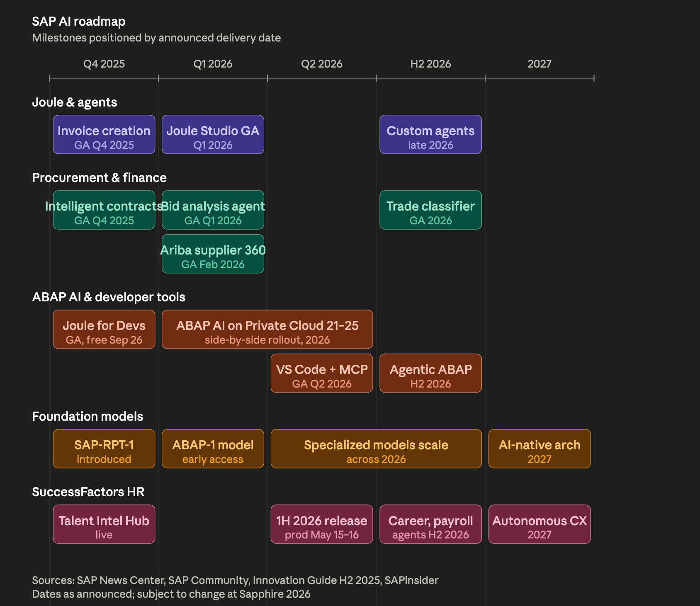Open the SAP-RPT-1 introduced milestone
700x606 pixels.
(x=104, y=448)
